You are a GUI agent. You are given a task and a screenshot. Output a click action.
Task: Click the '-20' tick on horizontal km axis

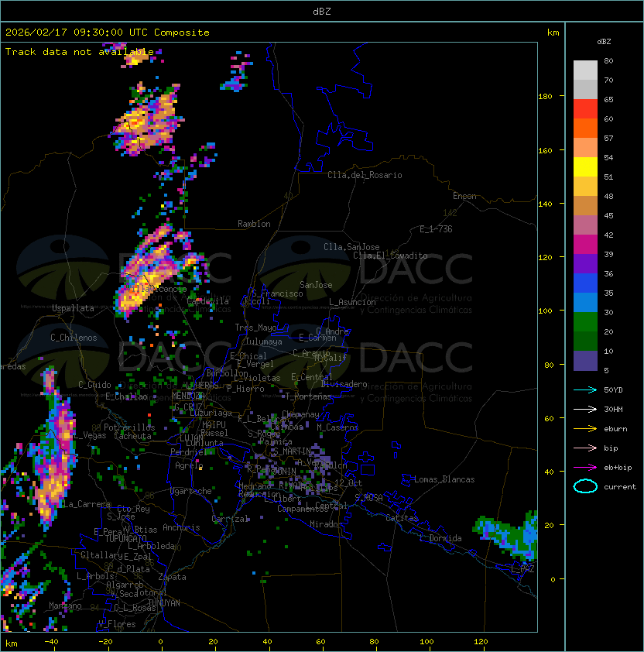[x=105, y=642]
